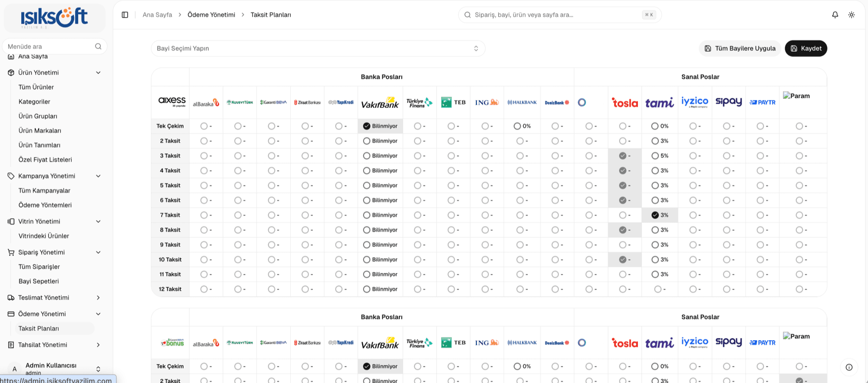
Task: Select sipay radio in 8 Taksit row
Action: tap(726, 230)
